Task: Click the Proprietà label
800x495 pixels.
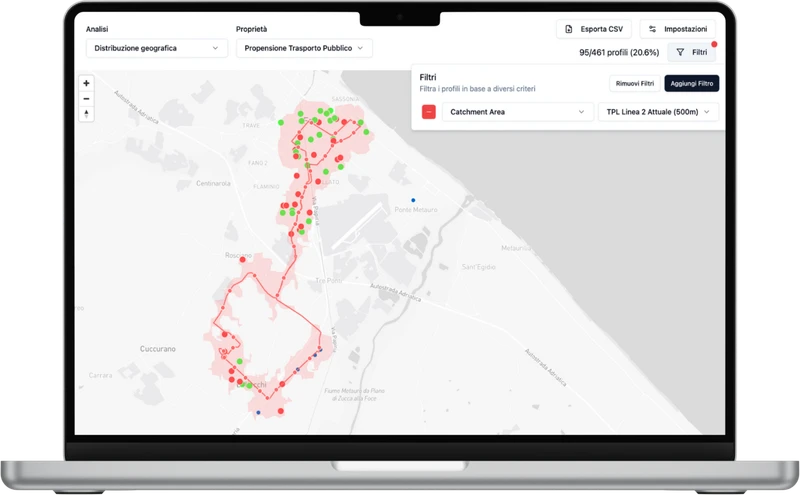Action: point(252,29)
